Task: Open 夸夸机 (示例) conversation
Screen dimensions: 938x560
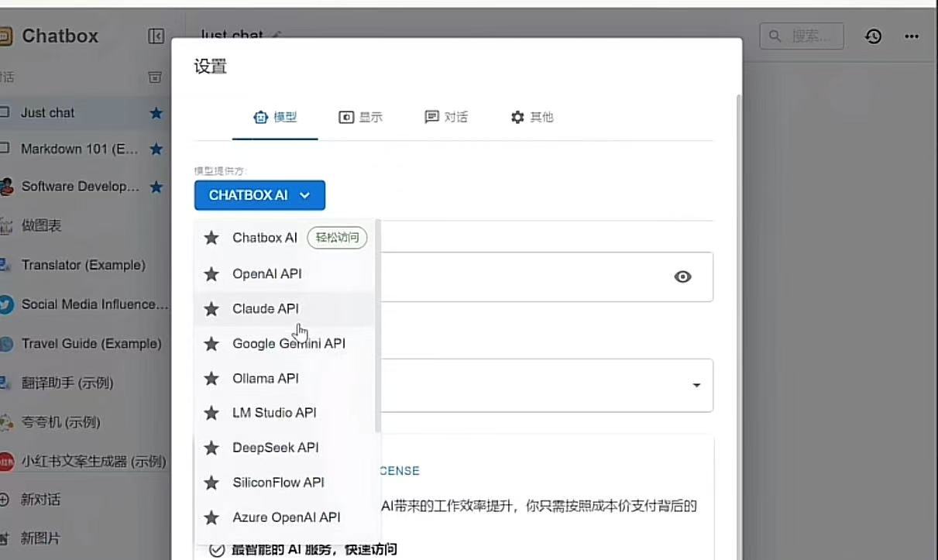Action: click(x=84, y=423)
